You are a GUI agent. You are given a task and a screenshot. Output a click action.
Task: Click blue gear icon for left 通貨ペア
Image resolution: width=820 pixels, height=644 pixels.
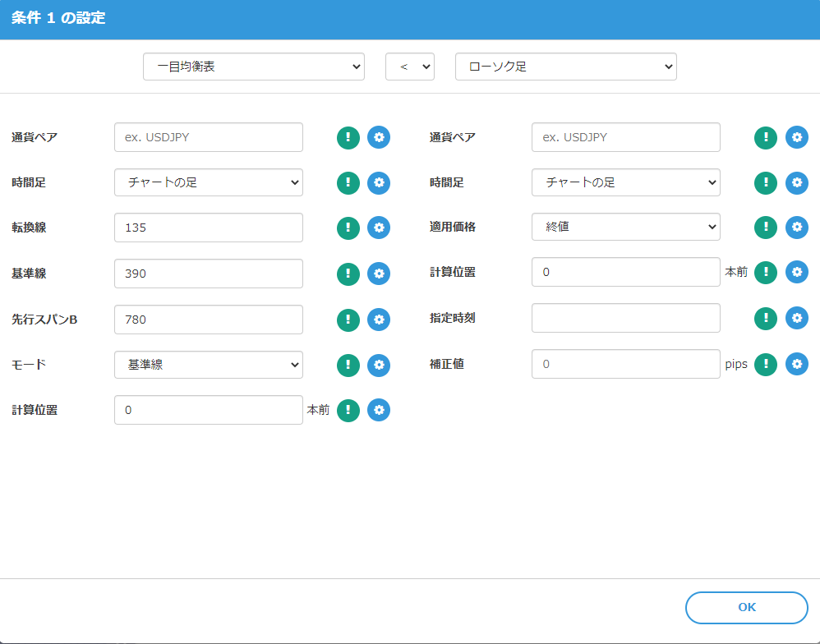(379, 137)
